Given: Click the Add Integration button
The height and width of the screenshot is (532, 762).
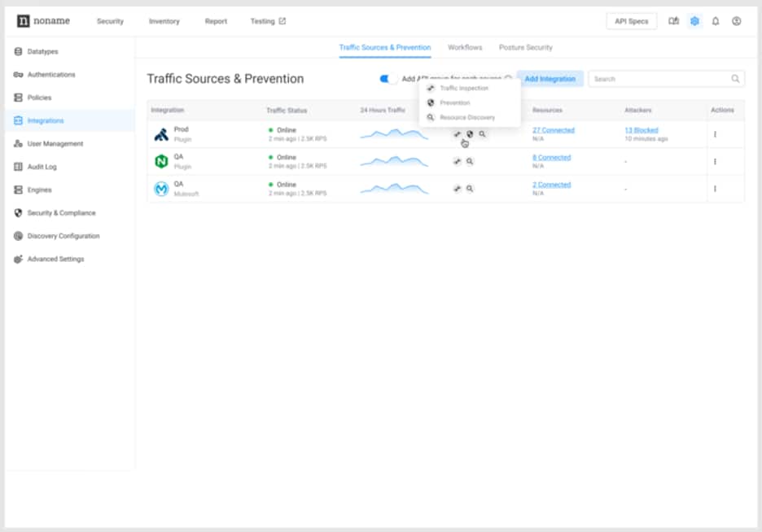Looking at the screenshot, I should [550, 79].
